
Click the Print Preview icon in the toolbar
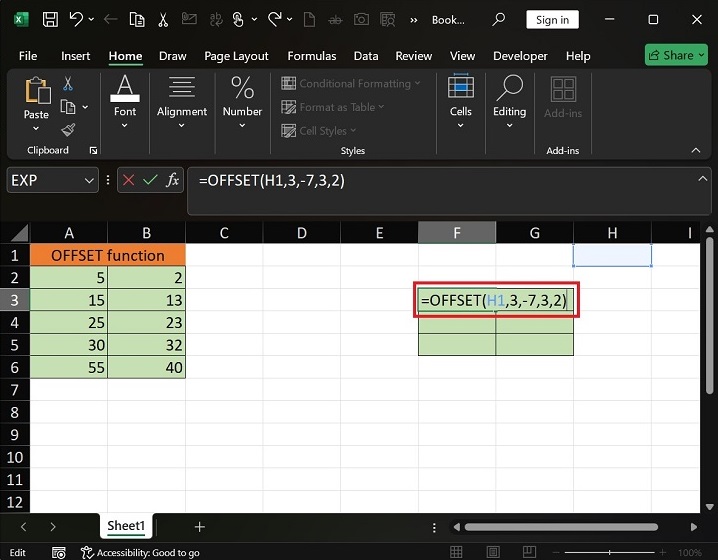pyautogui.click(x=387, y=19)
